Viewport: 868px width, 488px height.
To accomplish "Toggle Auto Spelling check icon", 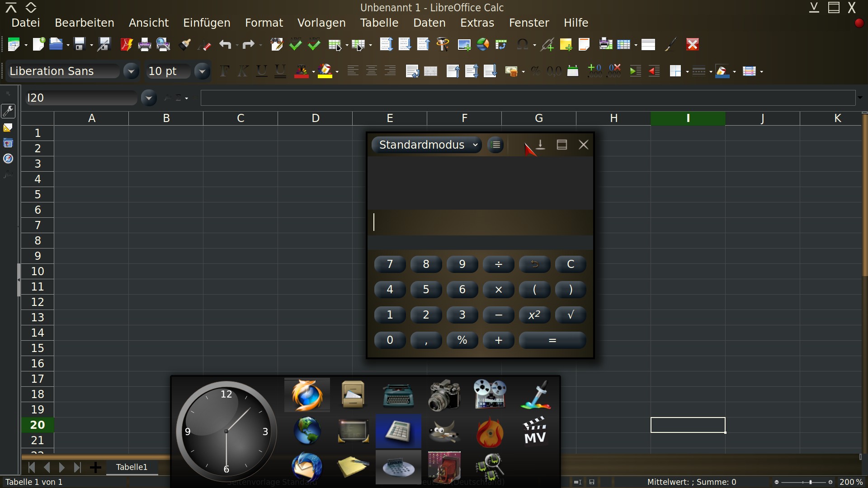I will point(314,44).
